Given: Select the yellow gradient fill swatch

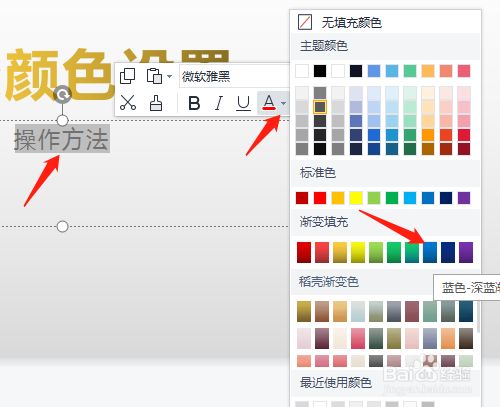Looking at the screenshot, I should [x=358, y=252].
